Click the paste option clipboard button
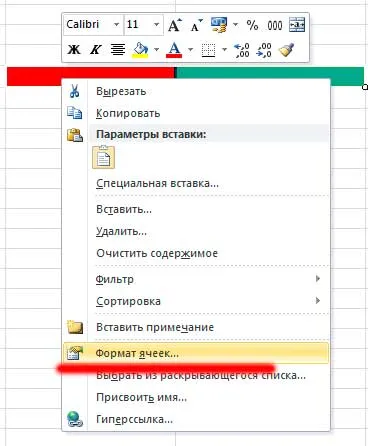 (104, 157)
